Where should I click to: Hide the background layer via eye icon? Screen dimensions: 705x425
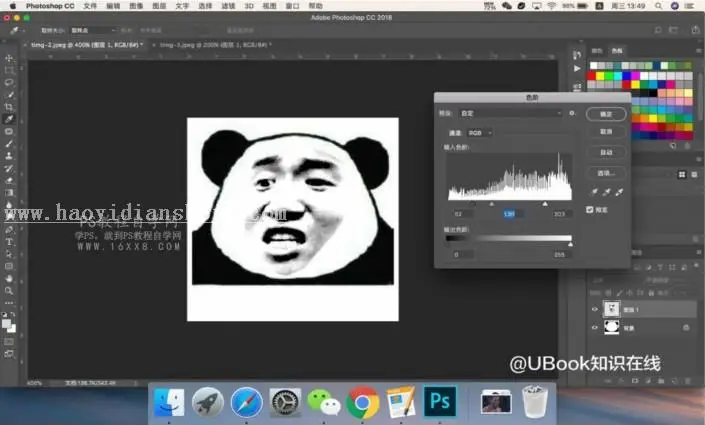594,328
